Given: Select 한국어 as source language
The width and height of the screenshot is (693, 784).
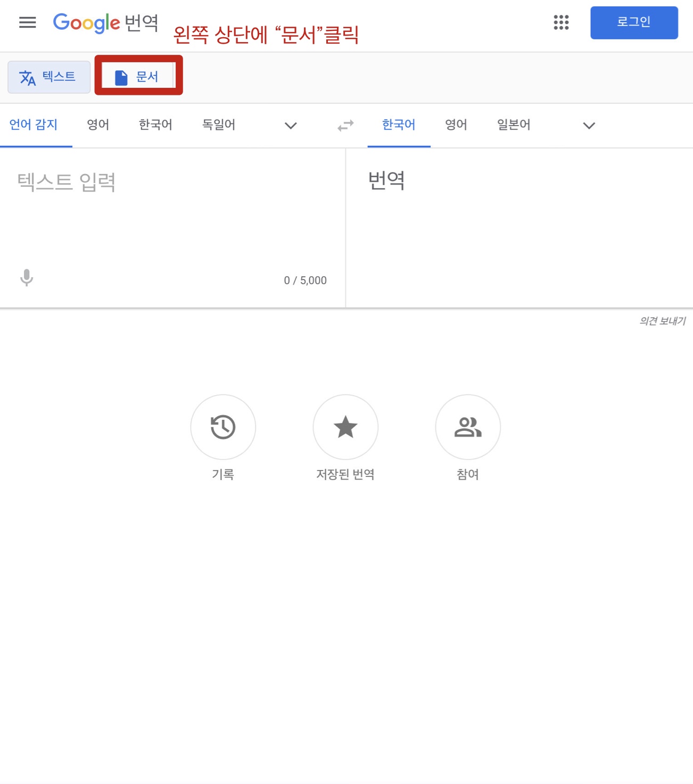Looking at the screenshot, I should click(x=155, y=125).
